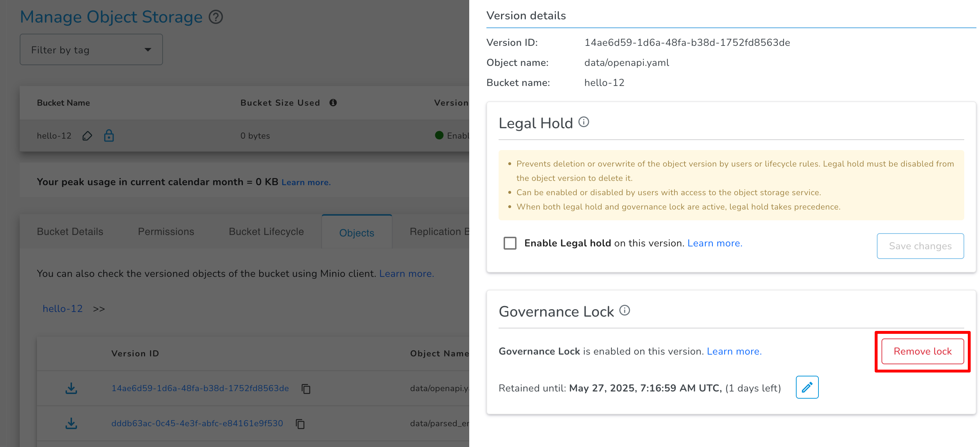Viewport: 980px width, 447px height.
Task: Open the Governance Lock info popover
Action: [x=625, y=310]
